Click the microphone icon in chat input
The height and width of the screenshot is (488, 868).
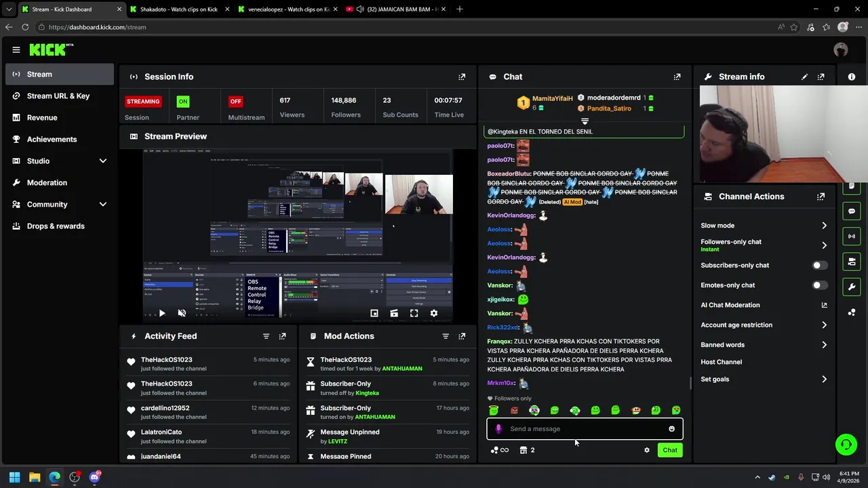498,428
